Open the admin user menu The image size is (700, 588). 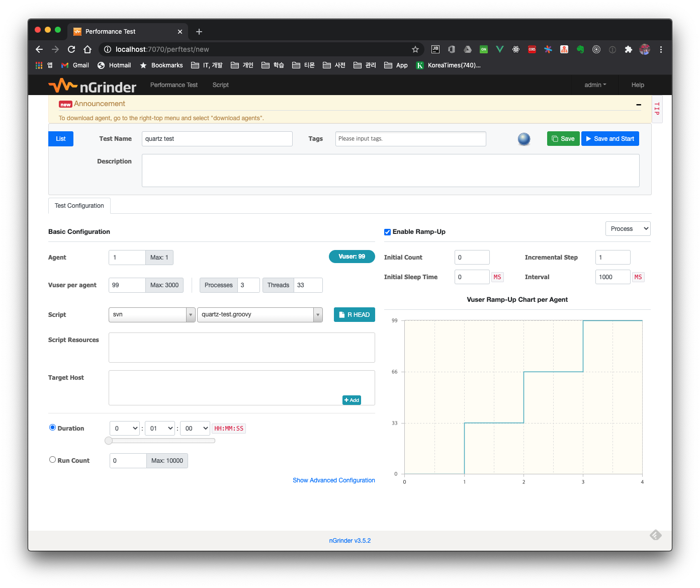(595, 85)
